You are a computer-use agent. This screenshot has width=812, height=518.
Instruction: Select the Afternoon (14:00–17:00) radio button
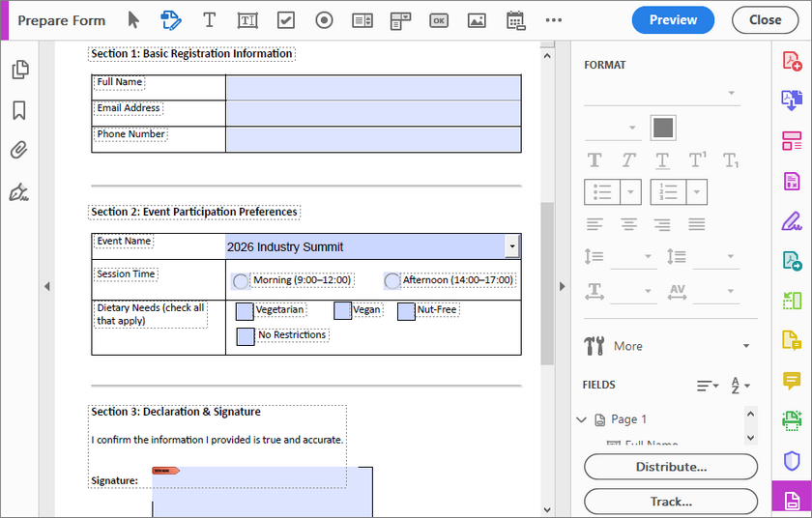tap(392, 281)
